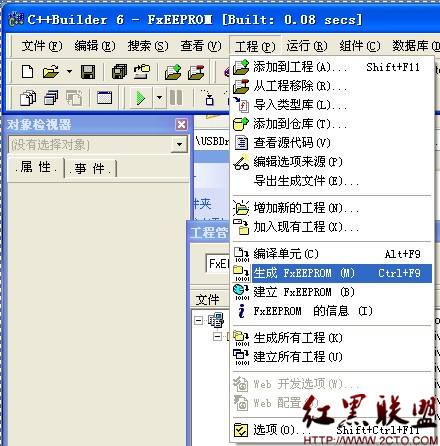This screenshot has width=440, height=446.
Task: Click the Pause toolbar button
Action: click(x=176, y=98)
